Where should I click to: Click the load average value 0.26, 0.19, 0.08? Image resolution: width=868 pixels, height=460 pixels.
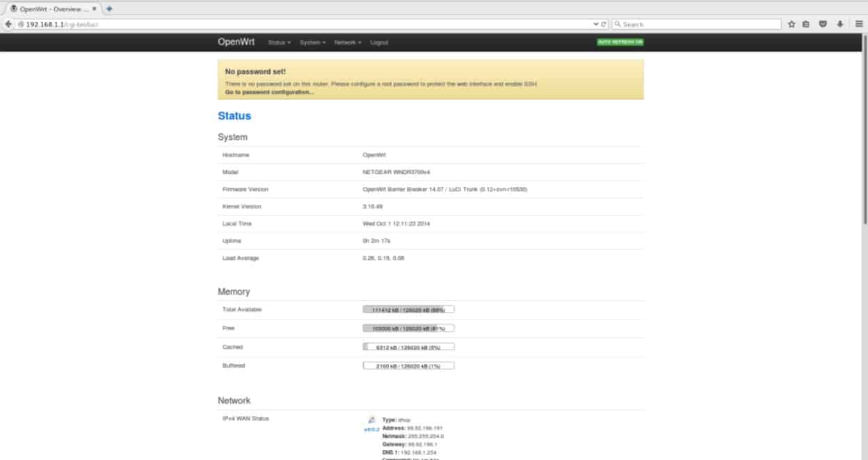pos(383,258)
